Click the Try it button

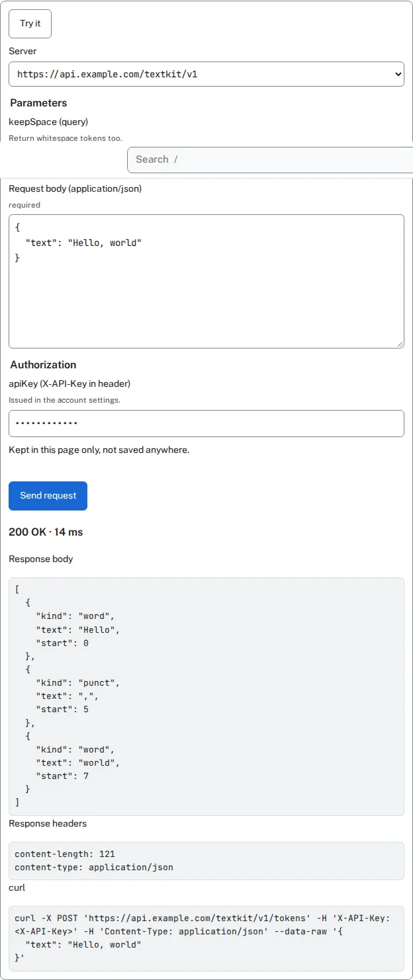point(30,24)
